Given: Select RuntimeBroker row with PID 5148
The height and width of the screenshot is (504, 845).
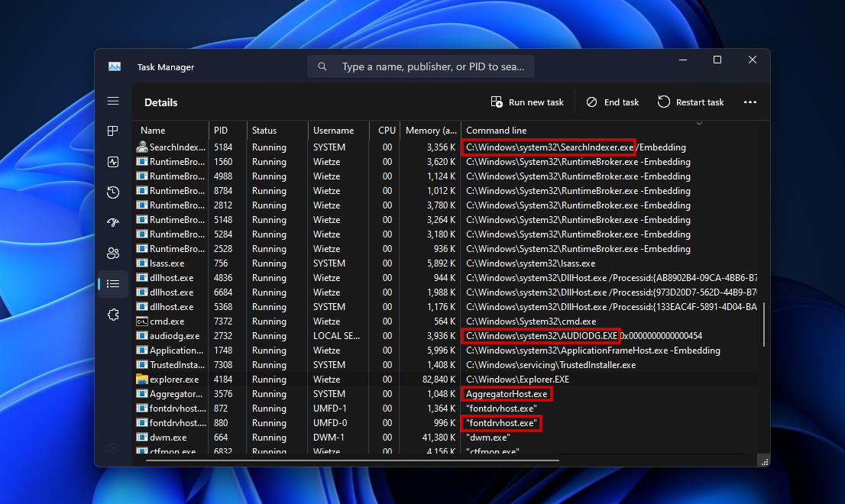Looking at the screenshot, I should [446, 220].
